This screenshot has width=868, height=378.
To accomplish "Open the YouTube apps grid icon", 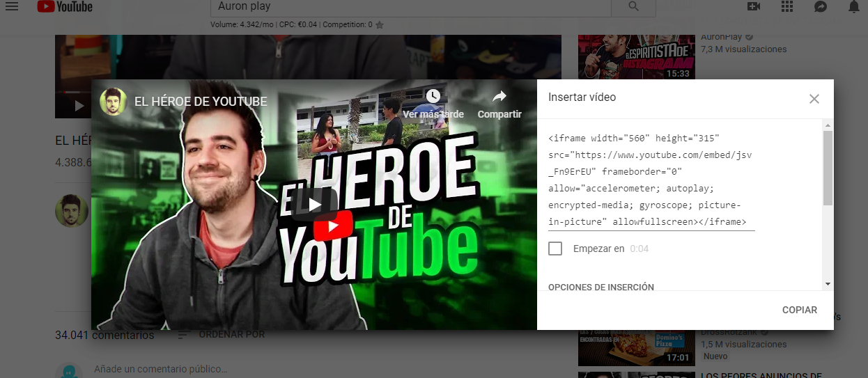I will pyautogui.click(x=787, y=6).
